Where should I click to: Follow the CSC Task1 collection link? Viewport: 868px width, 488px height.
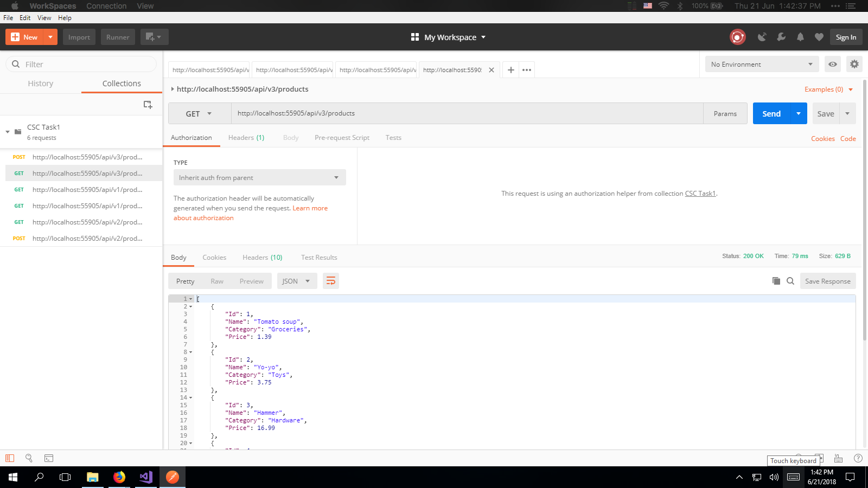(700, 194)
